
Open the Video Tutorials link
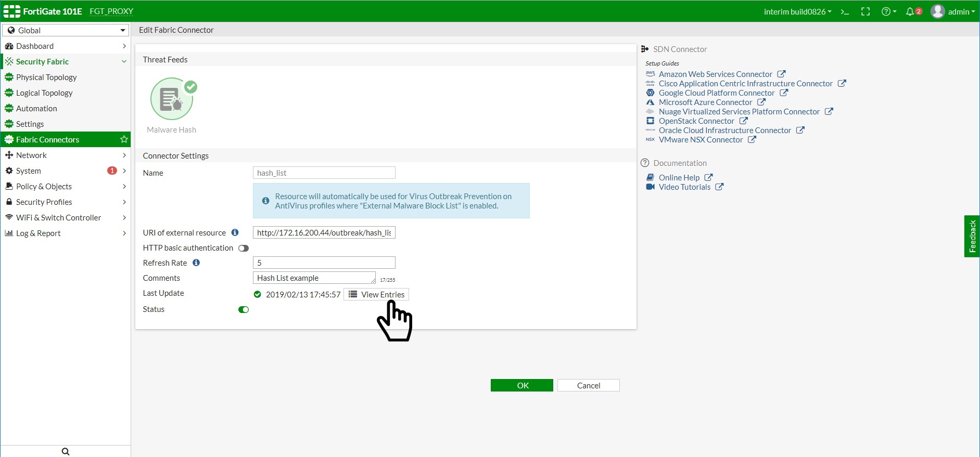click(x=684, y=187)
